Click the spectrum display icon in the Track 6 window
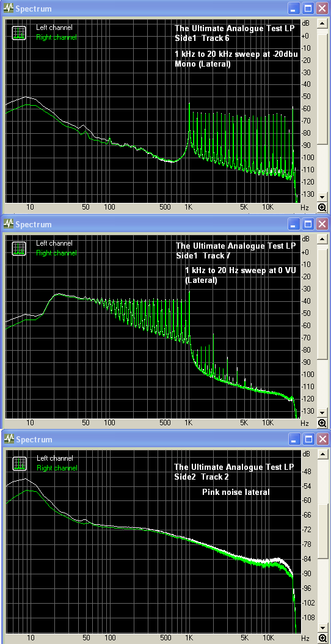The width and height of the screenshot is (331, 644). [x=19, y=33]
